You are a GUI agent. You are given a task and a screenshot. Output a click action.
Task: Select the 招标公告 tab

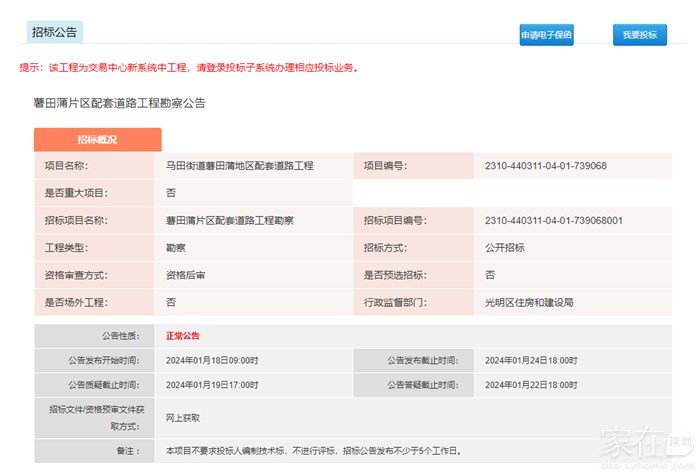click(54, 32)
